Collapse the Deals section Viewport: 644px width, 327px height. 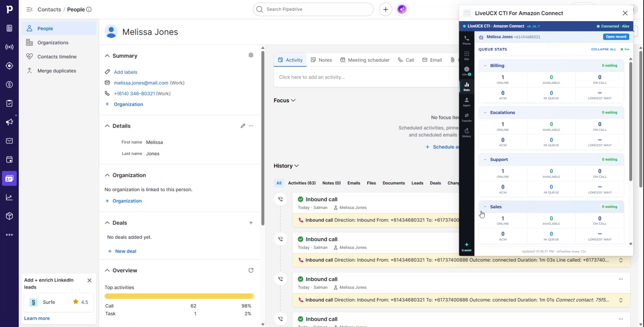point(107,223)
